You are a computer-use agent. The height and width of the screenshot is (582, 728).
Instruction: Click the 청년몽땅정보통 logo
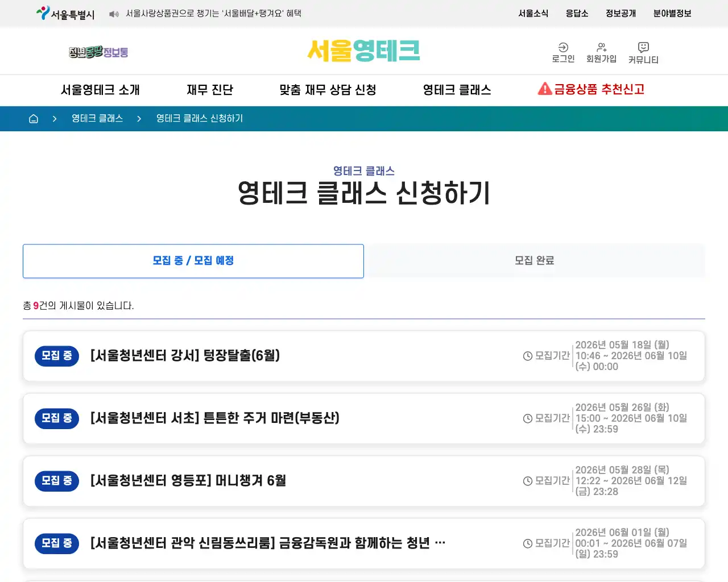98,52
